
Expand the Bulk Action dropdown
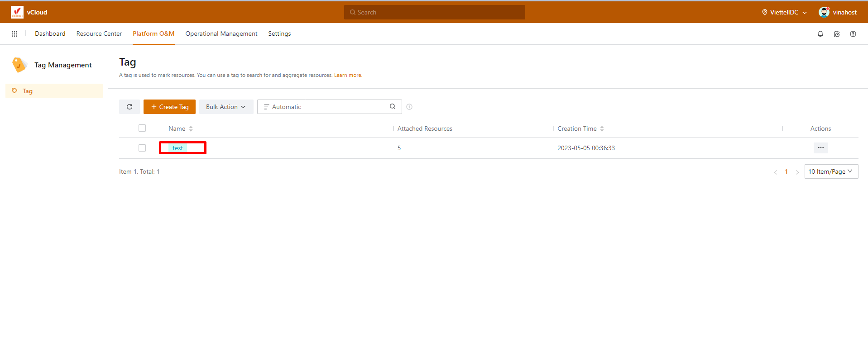(x=225, y=107)
